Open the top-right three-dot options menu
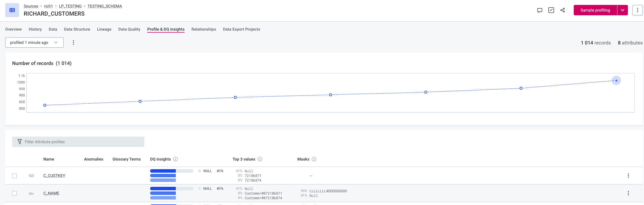 click(637, 10)
